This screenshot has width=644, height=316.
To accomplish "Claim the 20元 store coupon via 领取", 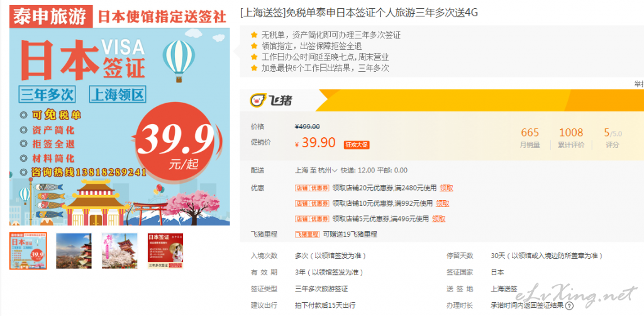I will tap(447, 188).
